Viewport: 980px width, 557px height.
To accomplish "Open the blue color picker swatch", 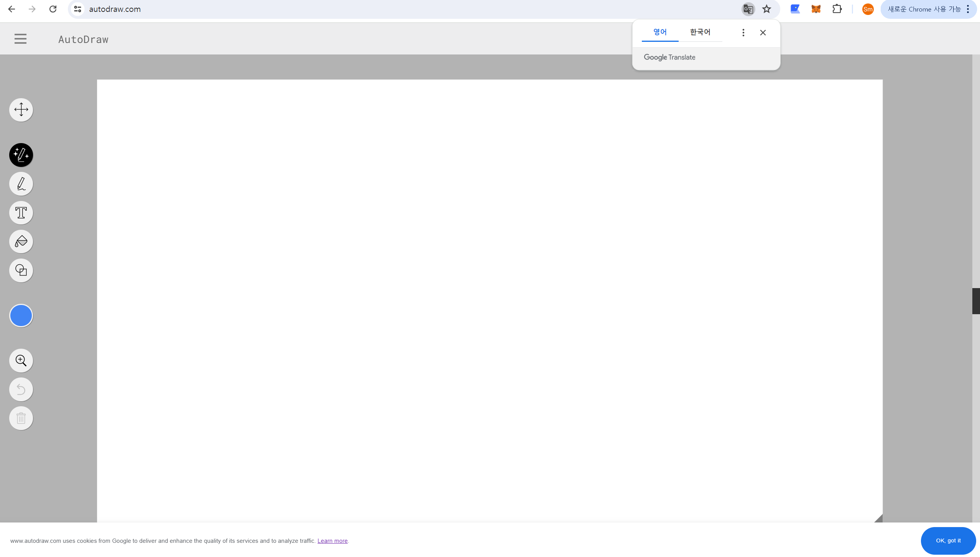I will coord(21,315).
